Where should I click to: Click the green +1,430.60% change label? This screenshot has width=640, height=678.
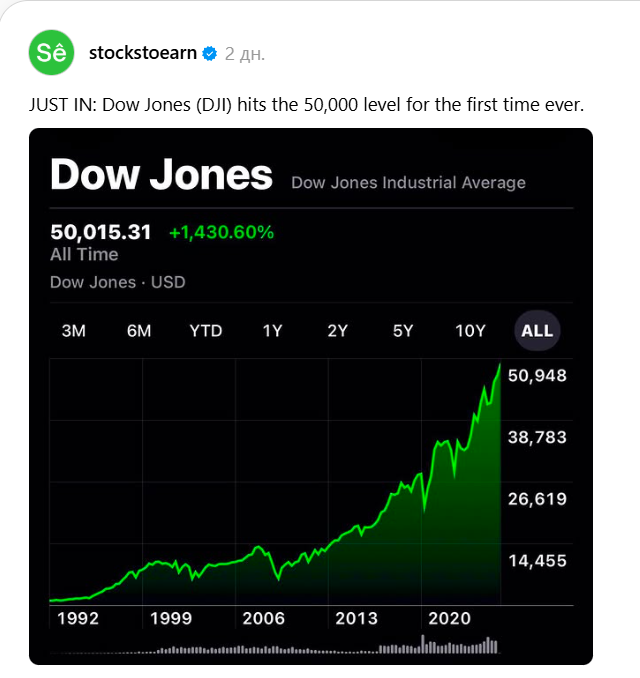221,232
